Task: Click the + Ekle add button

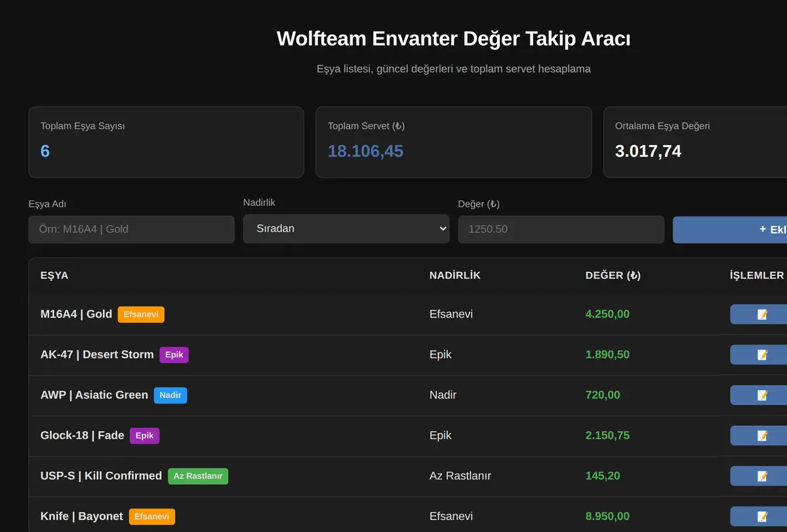Action: [x=730, y=230]
